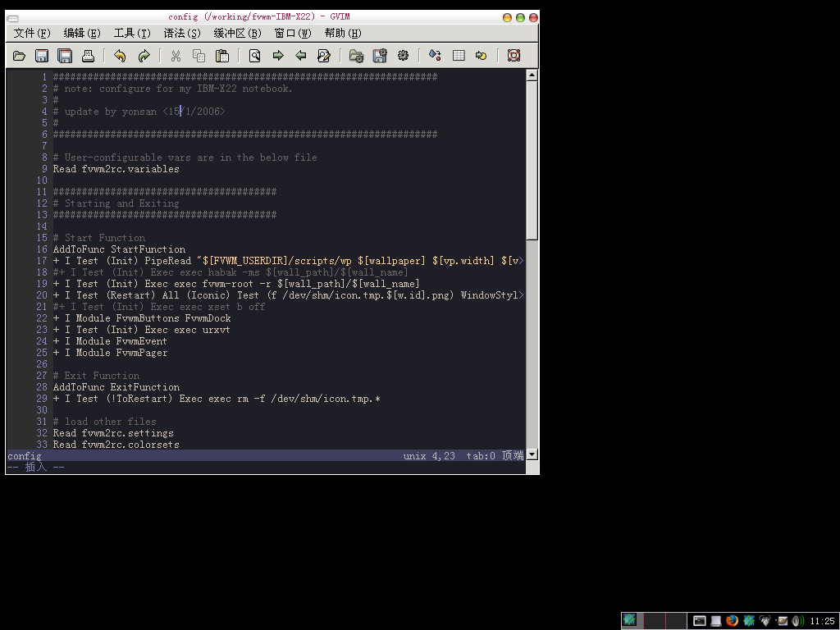The height and width of the screenshot is (630, 840).
Task: Open the 窗口(W) menu
Action: coord(293,33)
